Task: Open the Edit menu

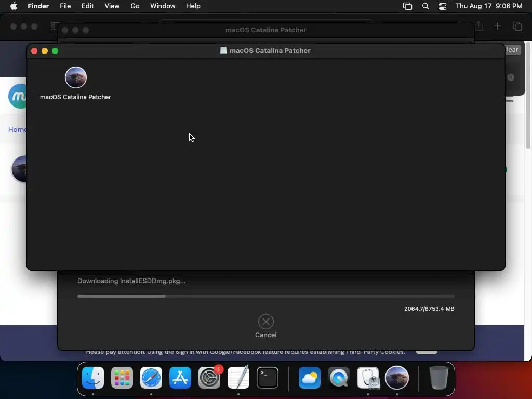Action: tap(87, 6)
